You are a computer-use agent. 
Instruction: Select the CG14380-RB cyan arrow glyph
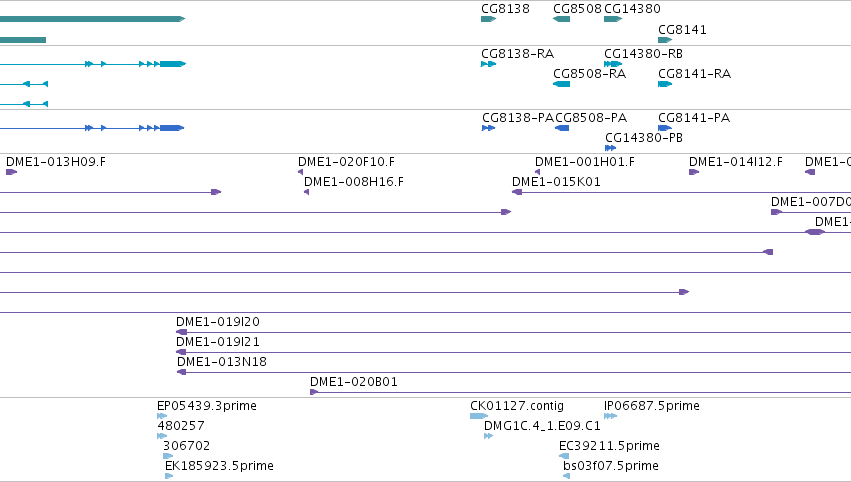[613, 64]
